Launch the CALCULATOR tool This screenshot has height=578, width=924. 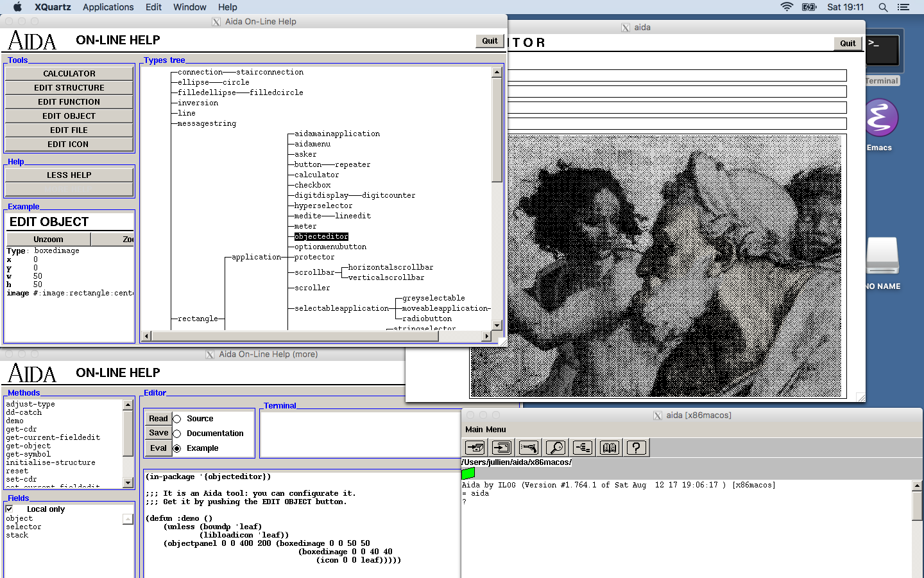[69, 74]
